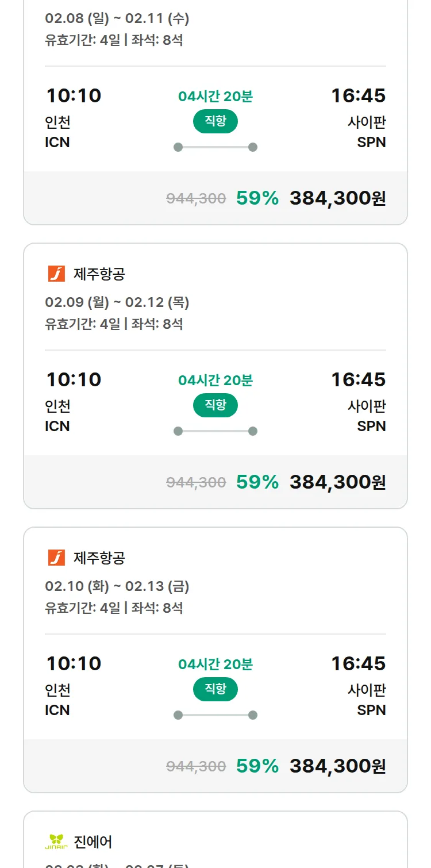Click Jeju Air logo on 02.10 flight card
The height and width of the screenshot is (868, 431).
pos(56,558)
